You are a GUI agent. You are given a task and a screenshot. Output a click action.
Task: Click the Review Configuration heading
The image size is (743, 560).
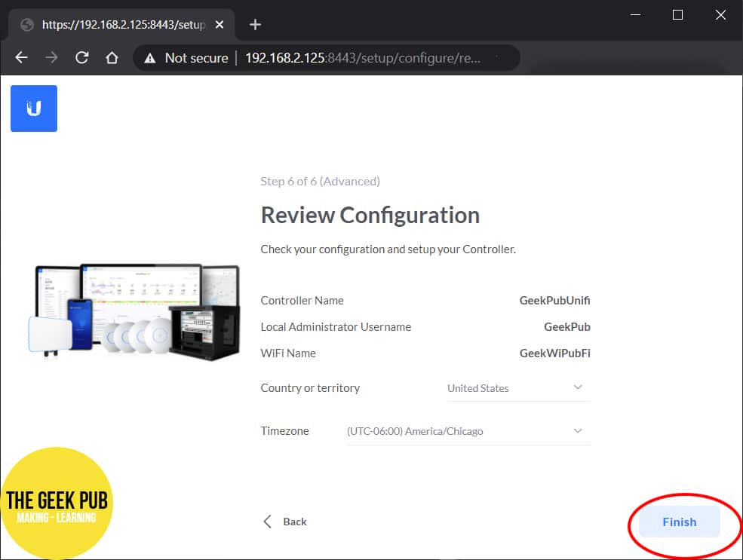tap(370, 216)
